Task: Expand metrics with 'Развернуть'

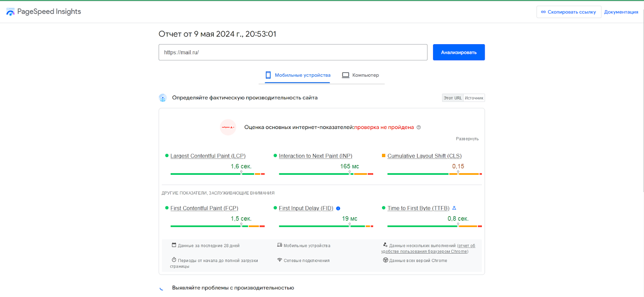Action: (467, 139)
